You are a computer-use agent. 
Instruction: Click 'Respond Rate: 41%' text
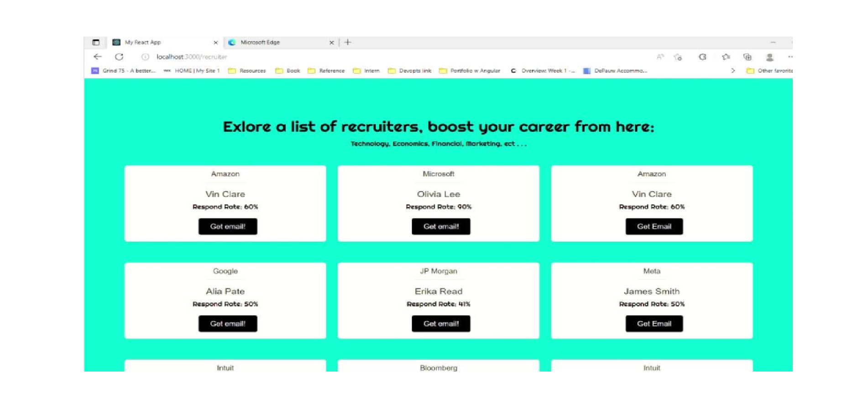(x=439, y=304)
